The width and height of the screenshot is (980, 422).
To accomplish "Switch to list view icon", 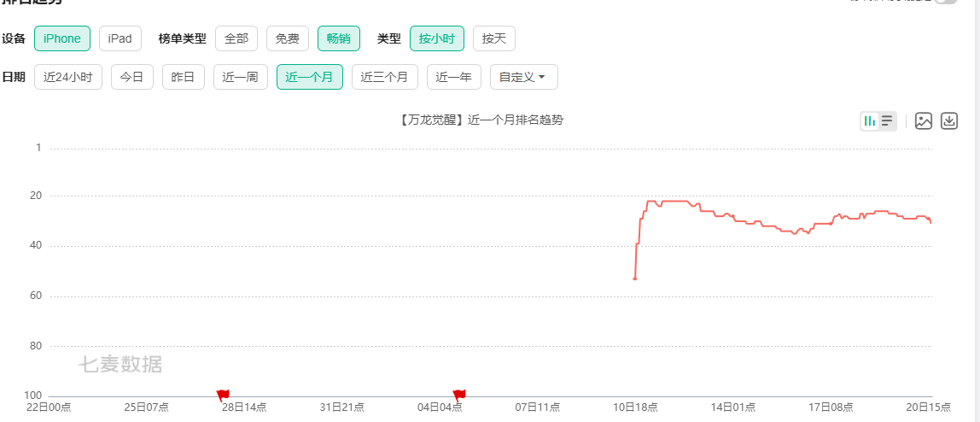I will click(888, 121).
